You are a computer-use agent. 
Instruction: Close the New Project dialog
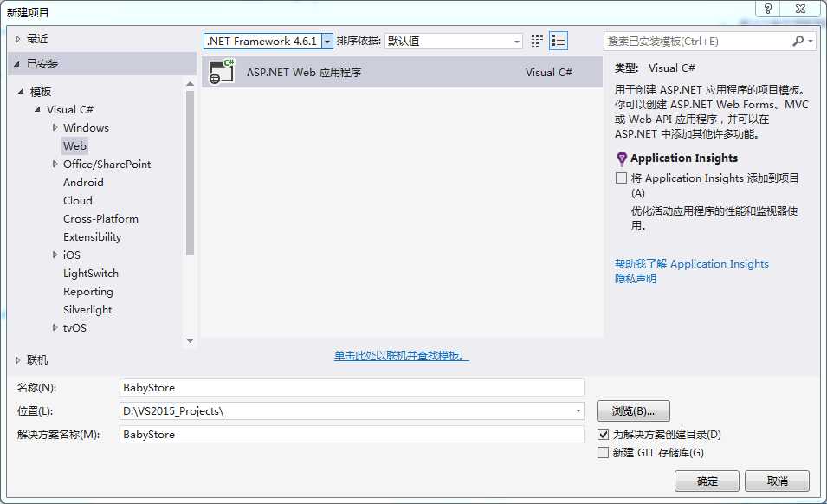800,9
